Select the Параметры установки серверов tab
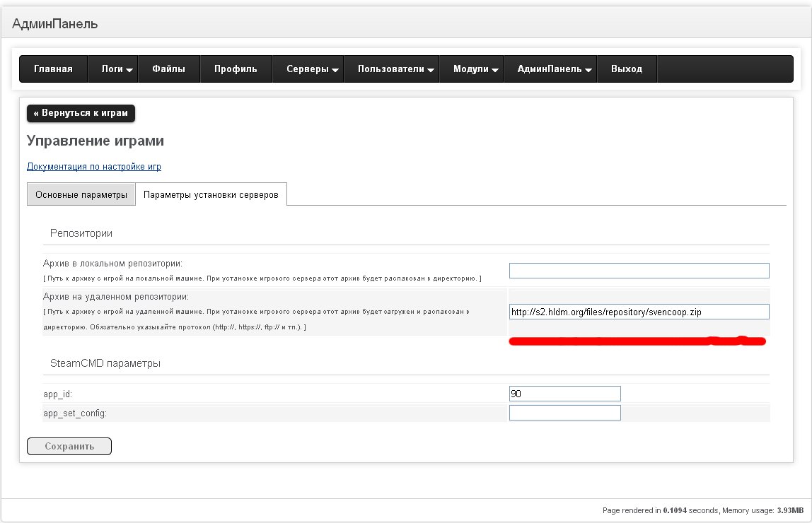This screenshot has width=812, height=523. click(x=211, y=194)
